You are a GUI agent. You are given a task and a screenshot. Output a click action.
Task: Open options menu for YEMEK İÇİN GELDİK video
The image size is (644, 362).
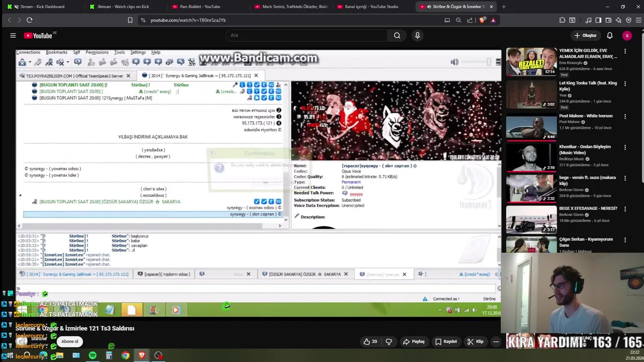(x=625, y=51)
